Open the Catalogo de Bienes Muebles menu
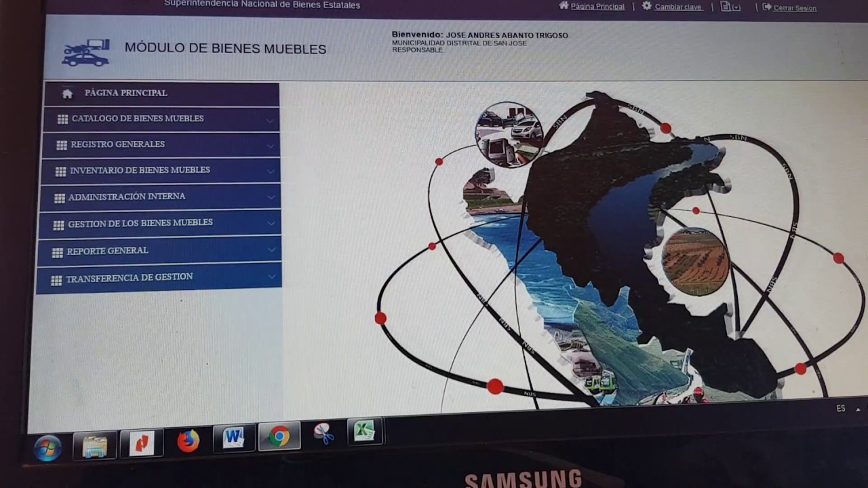Viewport: 868px width, 488px height. [161, 119]
